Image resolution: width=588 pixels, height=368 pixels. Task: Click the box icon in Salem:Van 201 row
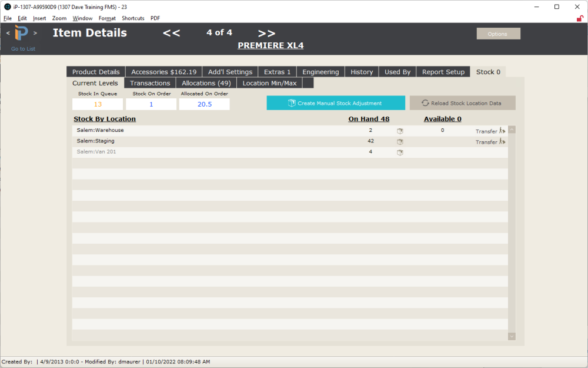[400, 152]
